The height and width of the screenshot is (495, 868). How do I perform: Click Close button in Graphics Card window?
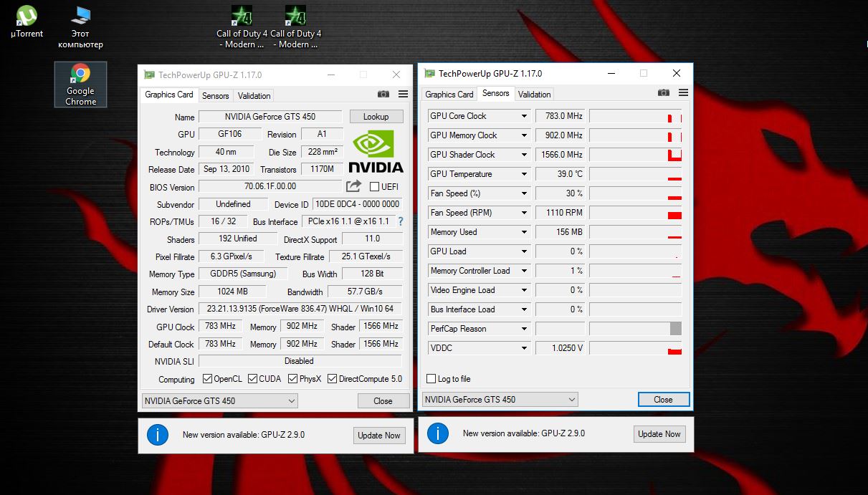(383, 401)
